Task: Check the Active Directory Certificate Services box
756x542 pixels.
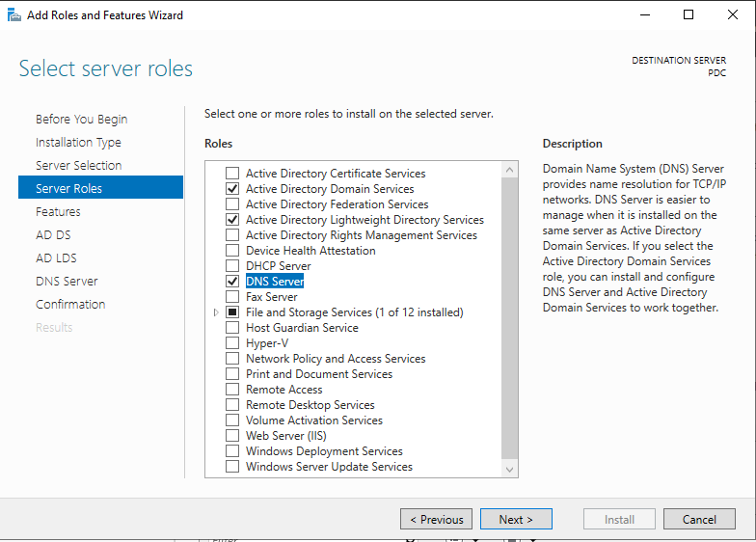Action: [232, 174]
